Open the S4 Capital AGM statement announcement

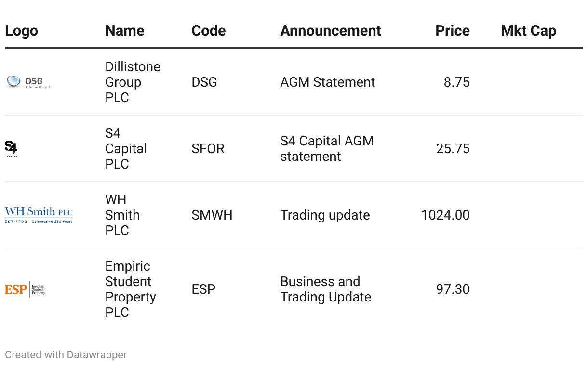[x=327, y=148]
